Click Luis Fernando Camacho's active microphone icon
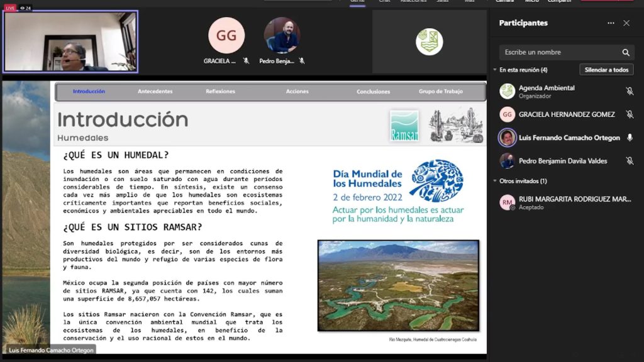The height and width of the screenshot is (362, 644). [x=630, y=138]
